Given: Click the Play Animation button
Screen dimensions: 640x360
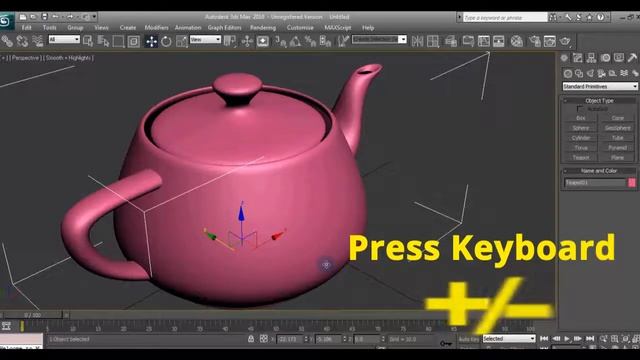Looking at the screenshot, I should [x=567, y=338].
